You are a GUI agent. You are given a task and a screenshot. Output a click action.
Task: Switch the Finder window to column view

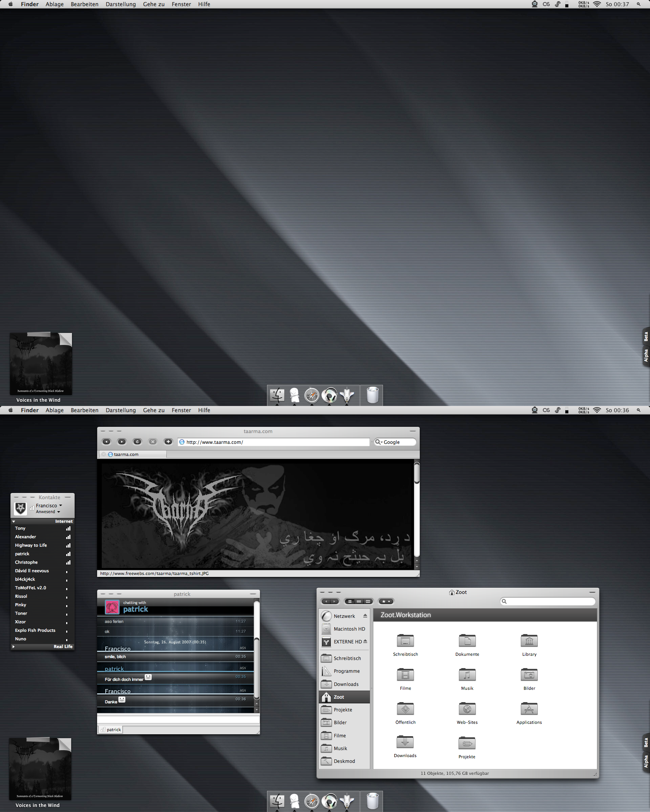(x=368, y=601)
